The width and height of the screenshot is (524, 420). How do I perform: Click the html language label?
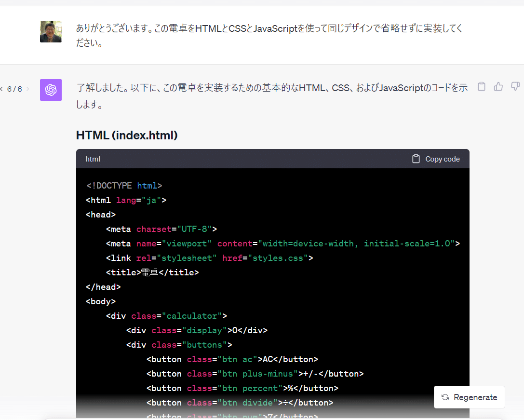pos(93,159)
